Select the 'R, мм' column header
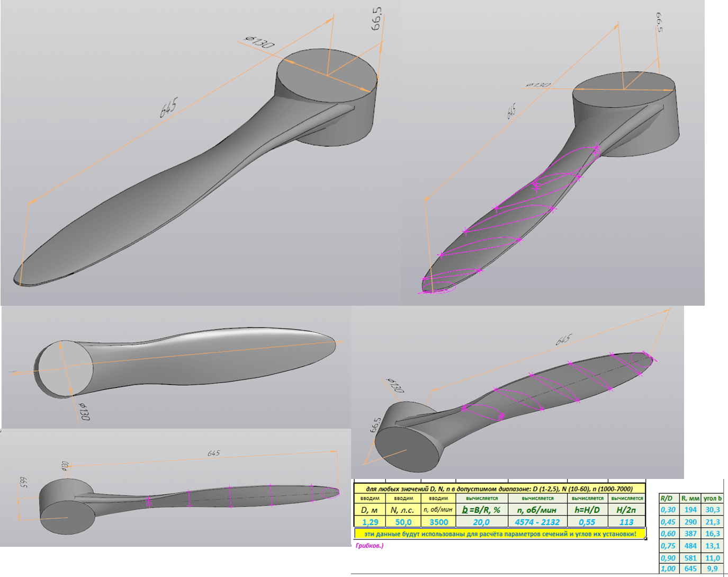Viewport: 728px width, 577px height. [x=690, y=499]
